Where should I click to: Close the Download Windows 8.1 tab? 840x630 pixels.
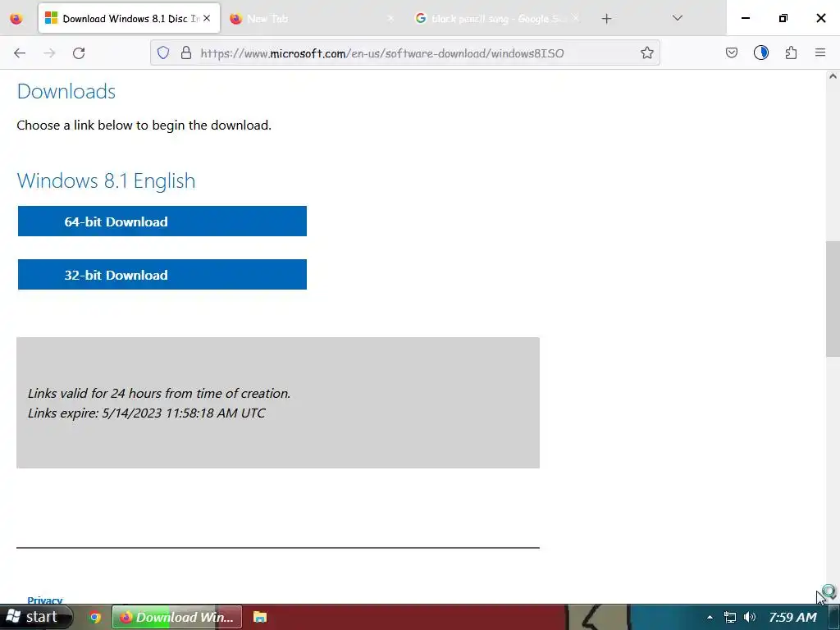tap(207, 19)
